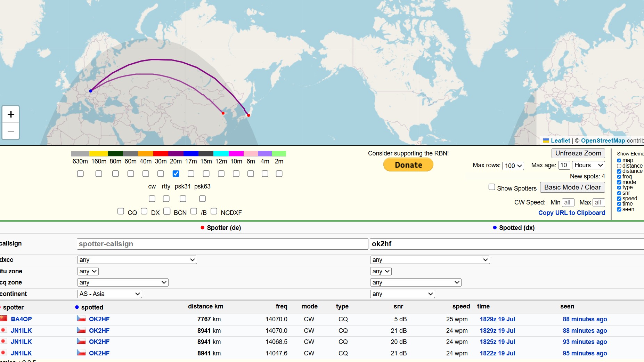Viewport: 644px width, 362px height.
Task: Expand the spotter continent AS - Asia dropdown
Action: point(109,294)
